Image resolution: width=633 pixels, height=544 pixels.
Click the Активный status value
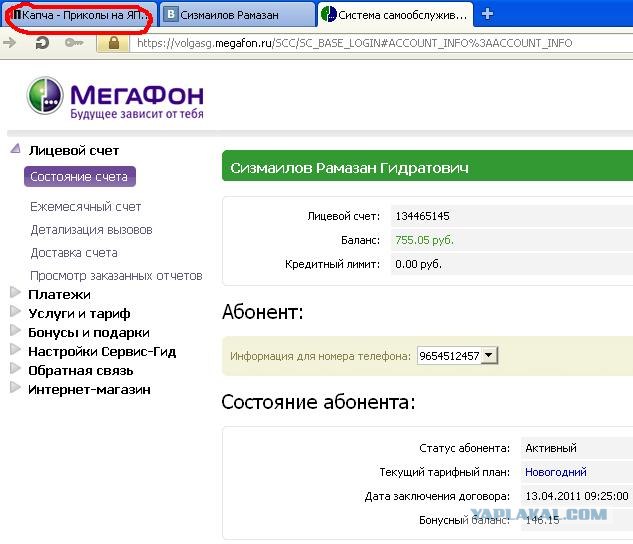[x=551, y=448]
